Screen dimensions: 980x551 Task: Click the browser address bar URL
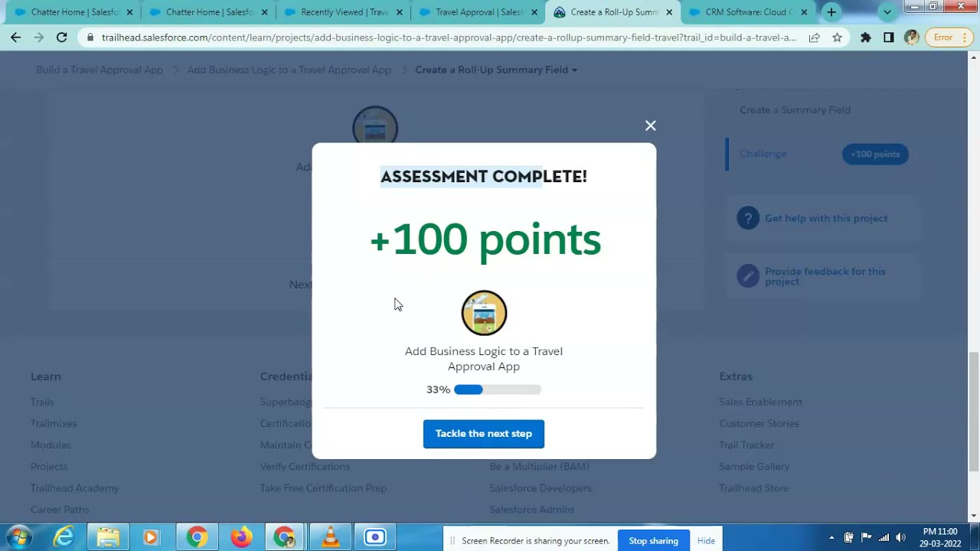[x=449, y=37]
